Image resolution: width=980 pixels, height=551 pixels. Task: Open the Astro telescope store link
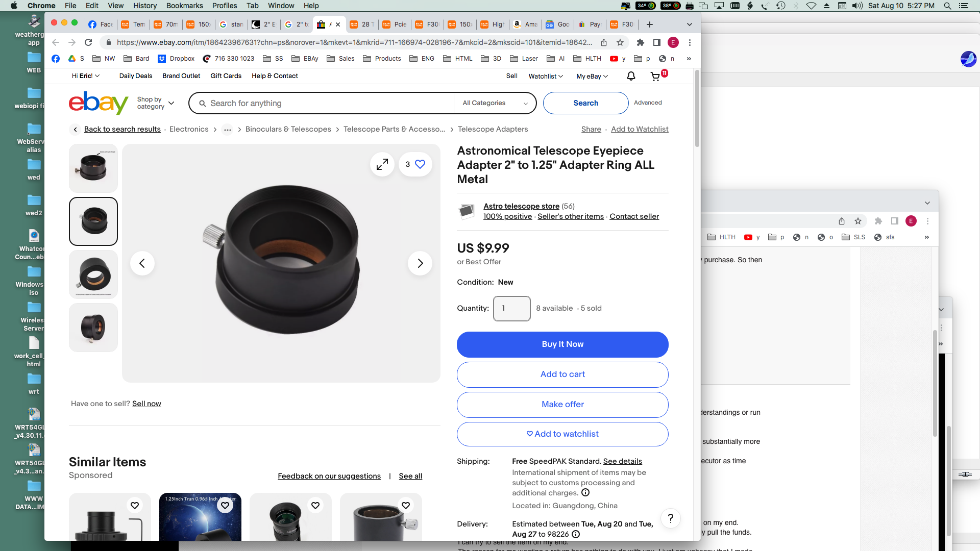point(521,206)
